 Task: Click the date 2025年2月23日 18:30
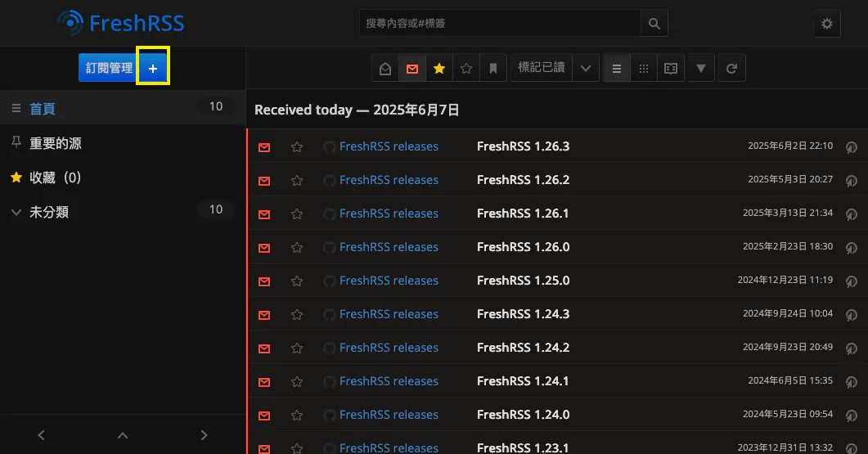[x=787, y=246]
